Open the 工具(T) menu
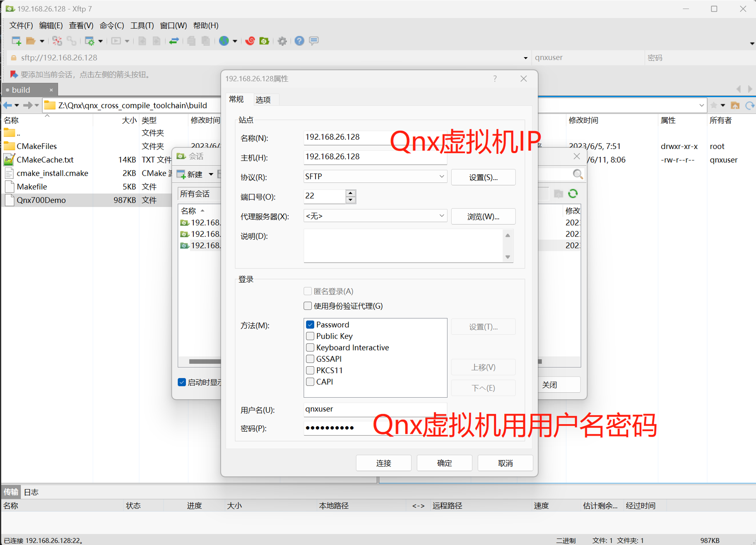The height and width of the screenshot is (545, 756). pyautogui.click(x=142, y=25)
